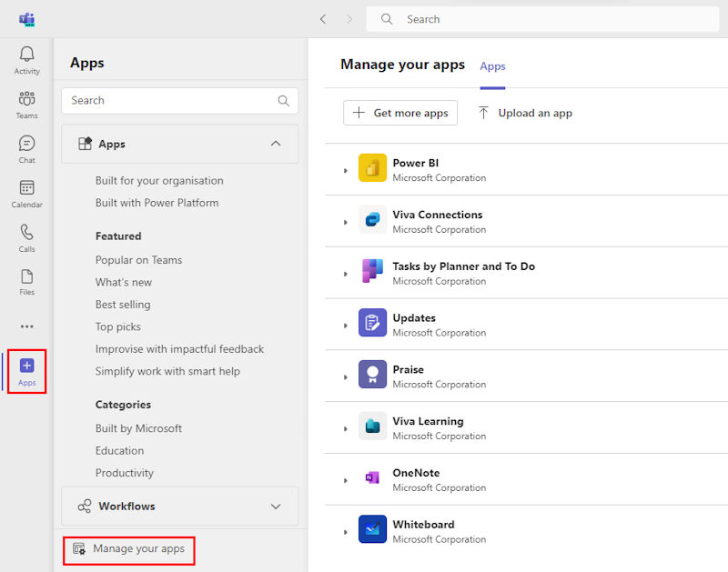Expand the OneNote app row arrow
Screen dimensions: 728x572
point(346,480)
